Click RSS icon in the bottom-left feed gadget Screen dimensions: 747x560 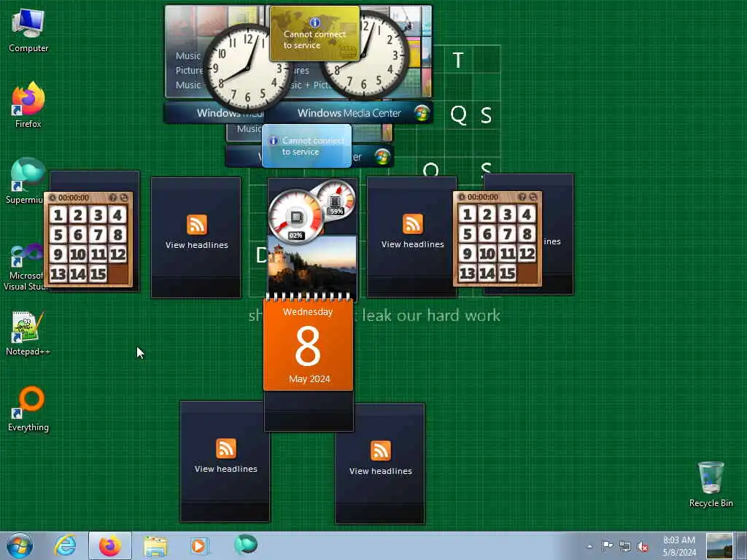(x=226, y=448)
